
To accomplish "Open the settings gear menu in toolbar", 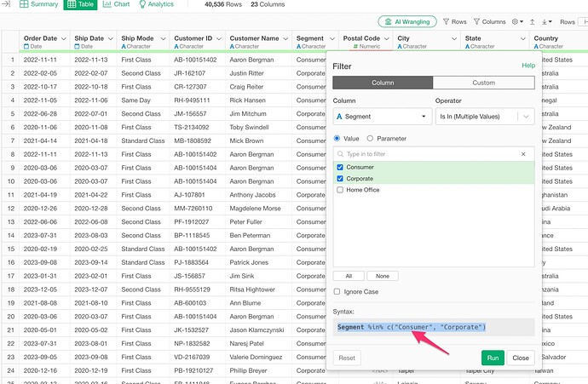I will 516,21.
